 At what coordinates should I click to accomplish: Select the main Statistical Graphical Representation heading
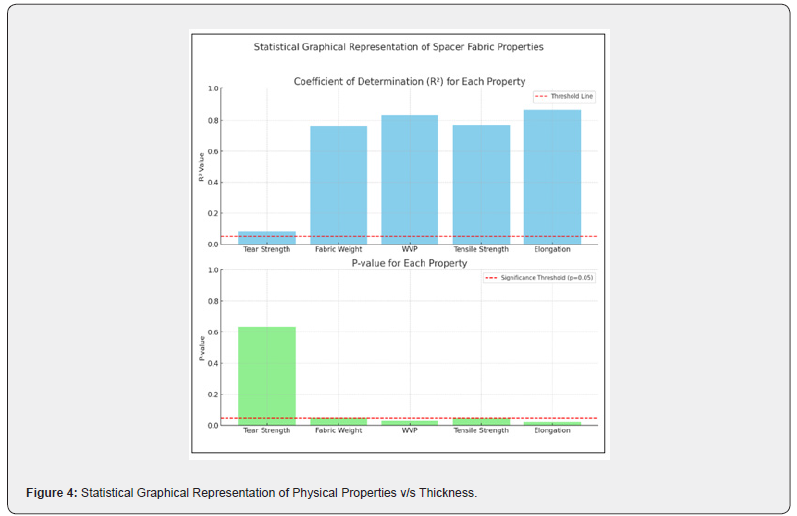pyautogui.click(x=398, y=47)
